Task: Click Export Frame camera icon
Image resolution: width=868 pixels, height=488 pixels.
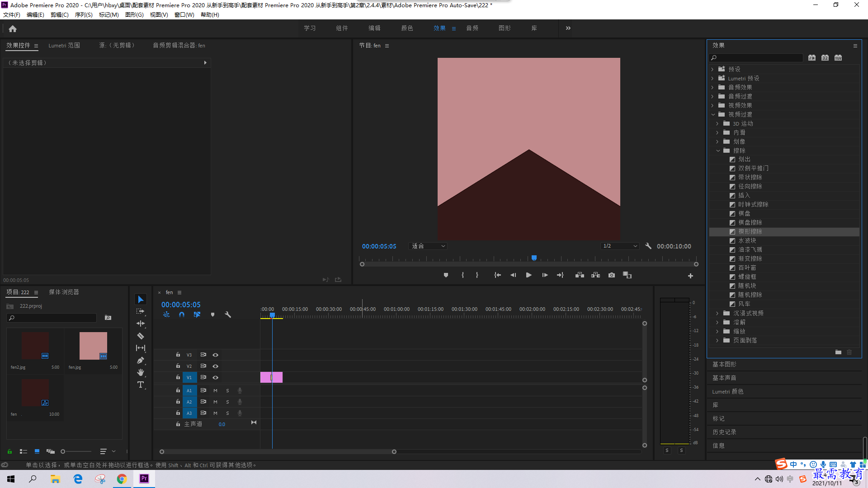Action: click(x=612, y=275)
